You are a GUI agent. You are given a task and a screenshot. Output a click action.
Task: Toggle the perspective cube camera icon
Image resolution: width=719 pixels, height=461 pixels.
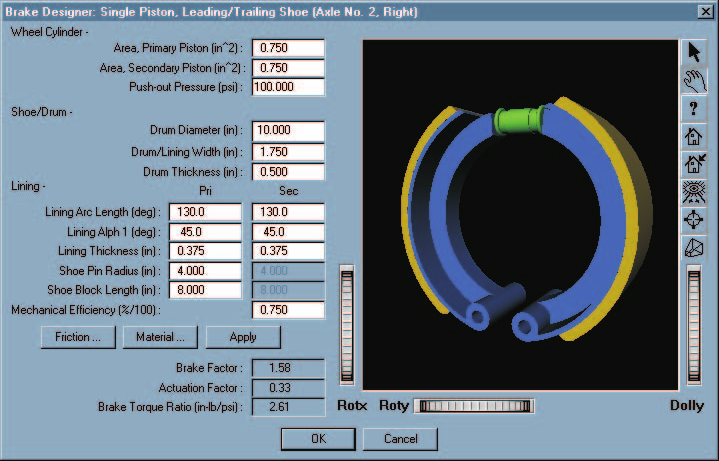(694, 248)
